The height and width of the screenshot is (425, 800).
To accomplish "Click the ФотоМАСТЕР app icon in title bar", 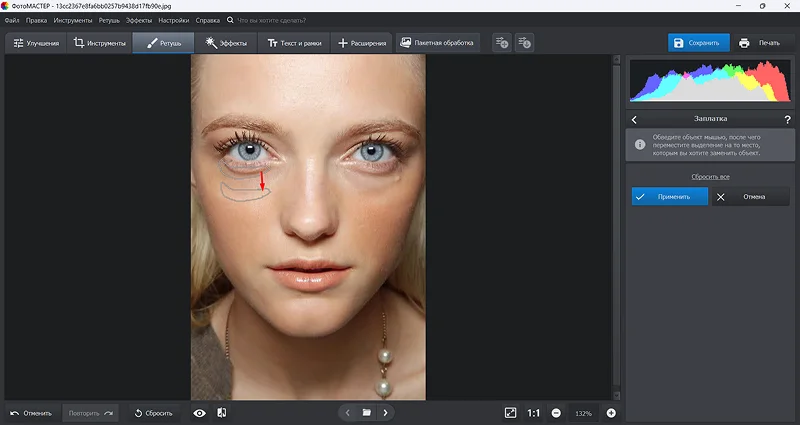I will (x=5, y=6).
